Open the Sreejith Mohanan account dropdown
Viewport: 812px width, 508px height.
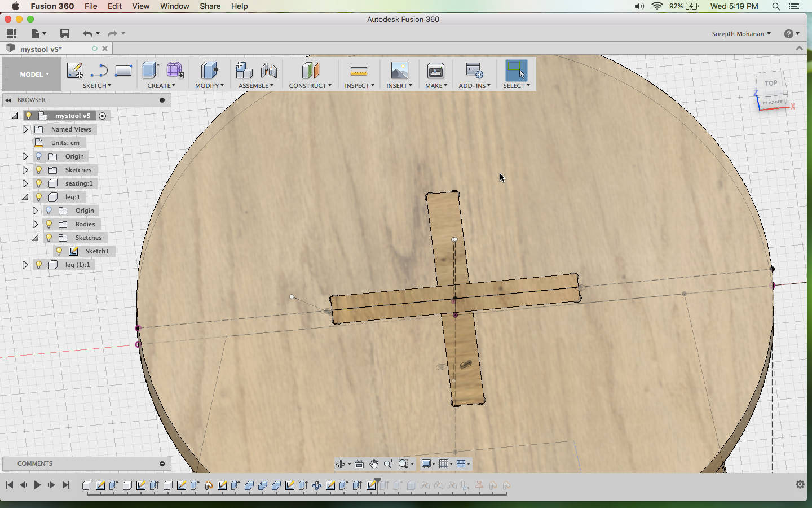pyautogui.click(x=741, y=34)
